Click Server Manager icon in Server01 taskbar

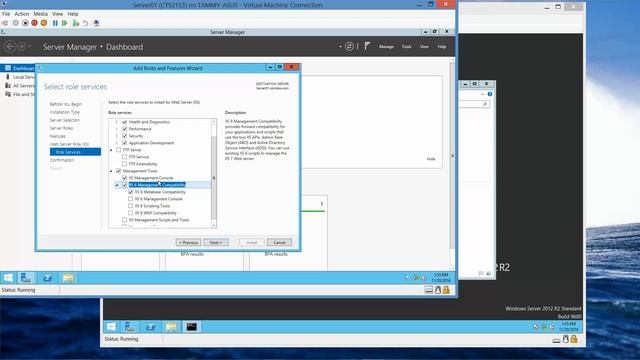click(x=26, y=278)
